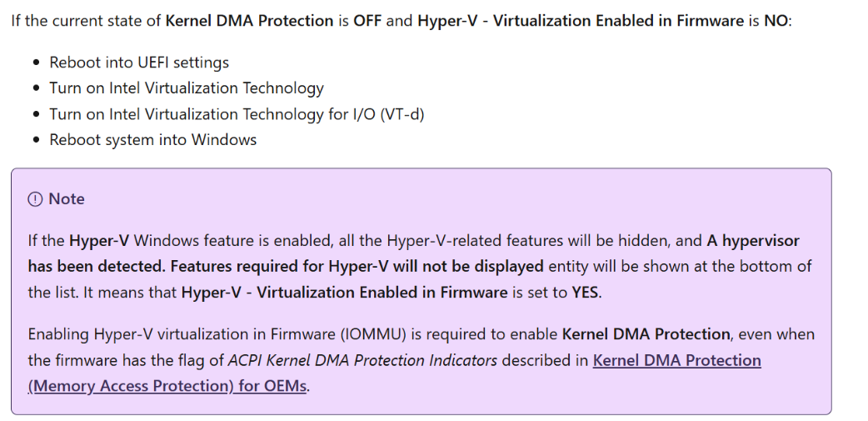Click the Note info circle icon
The image size is (868, 421).
click(x=35, y=199)
